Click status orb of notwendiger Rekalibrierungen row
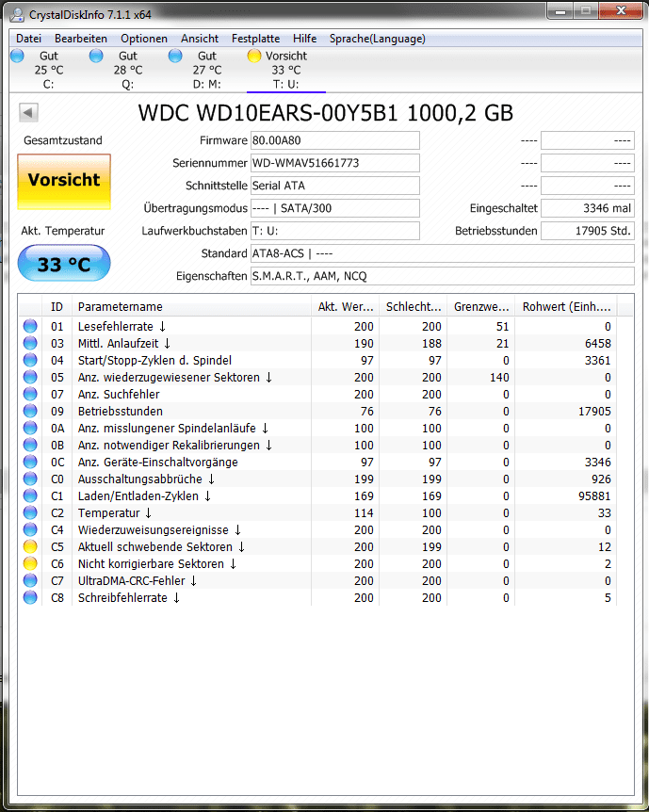The image size is (649, 812). tap(30, 445)
